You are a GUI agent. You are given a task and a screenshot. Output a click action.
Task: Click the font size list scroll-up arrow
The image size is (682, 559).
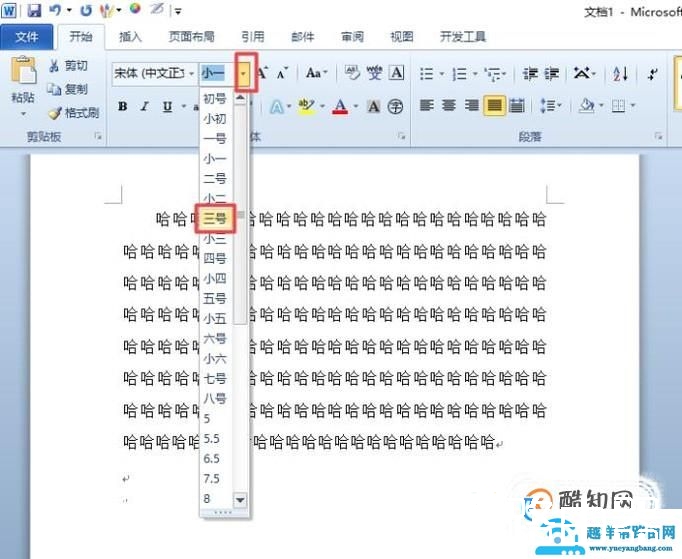[x=240, y=97]
